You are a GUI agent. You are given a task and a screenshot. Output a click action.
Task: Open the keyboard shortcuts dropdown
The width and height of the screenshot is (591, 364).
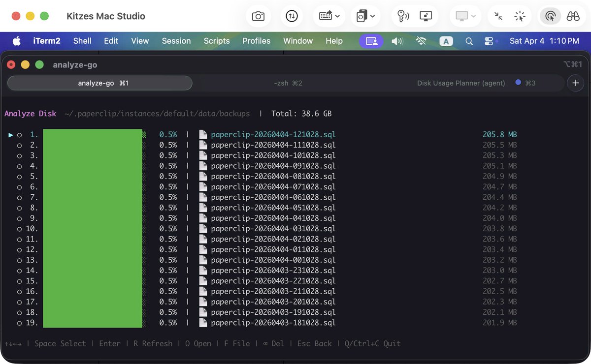point(329,16)
